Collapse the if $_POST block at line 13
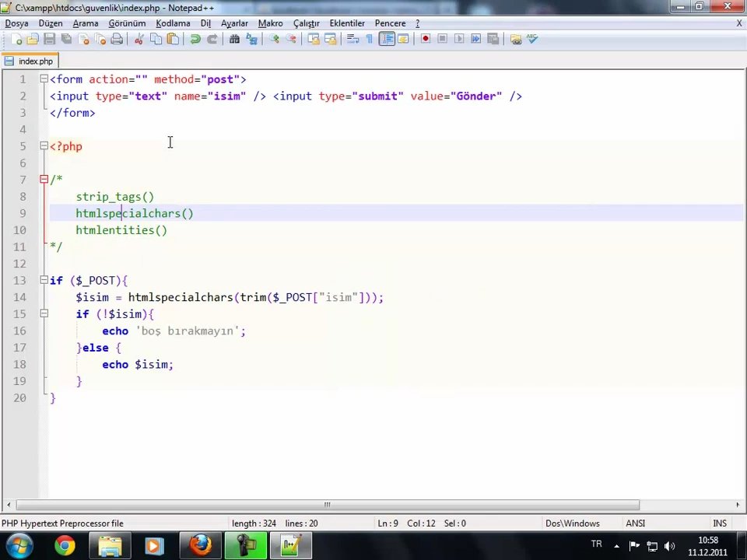 [44, 279]
